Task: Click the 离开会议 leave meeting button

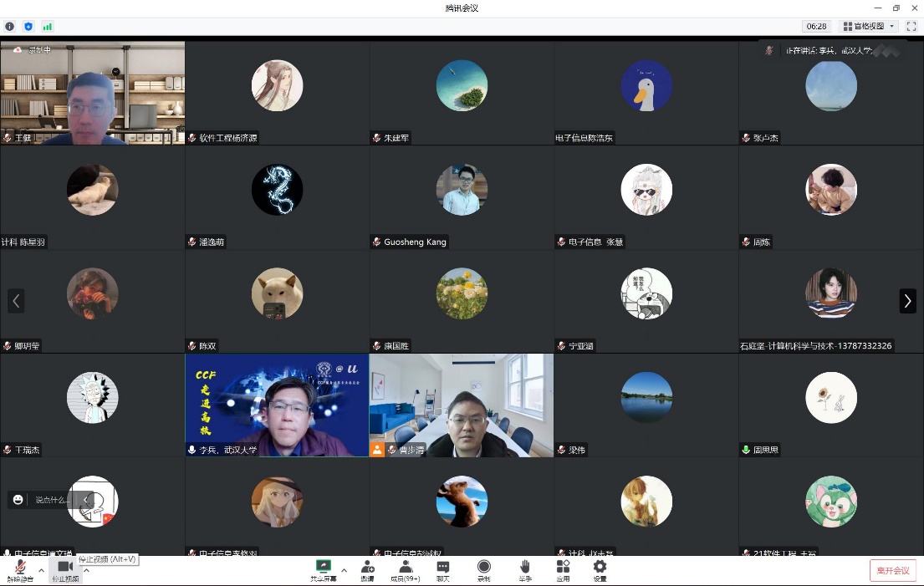Action: tap(892, 570)
